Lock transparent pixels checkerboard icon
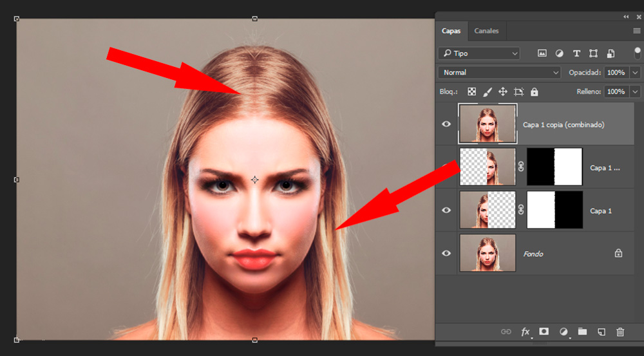 coord(472,92)
